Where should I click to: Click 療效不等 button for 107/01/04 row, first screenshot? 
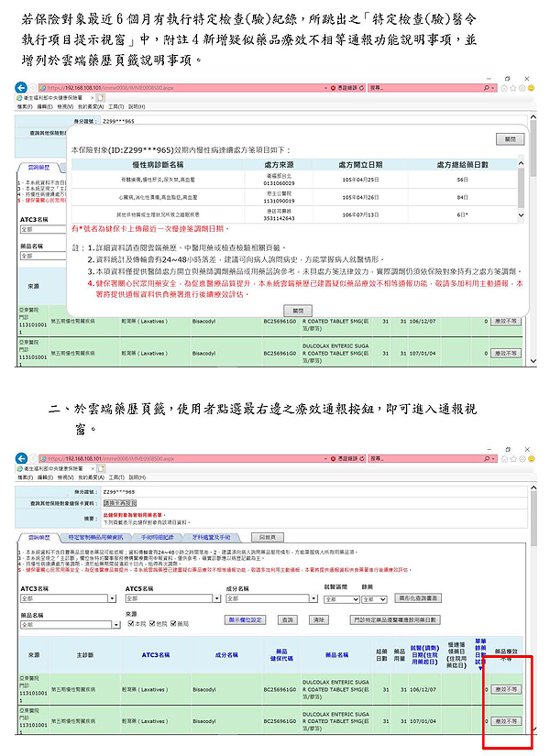click(506, 354)
